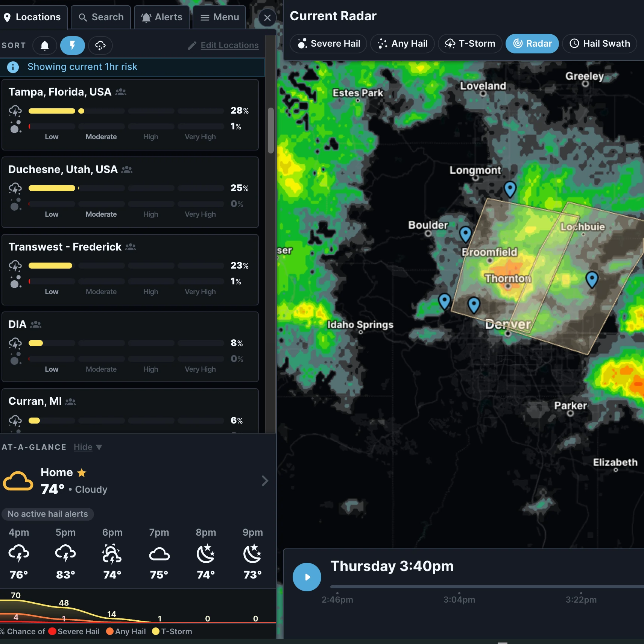
Task: Toggle the Any Hail map layer
Action: pos(402,44)
